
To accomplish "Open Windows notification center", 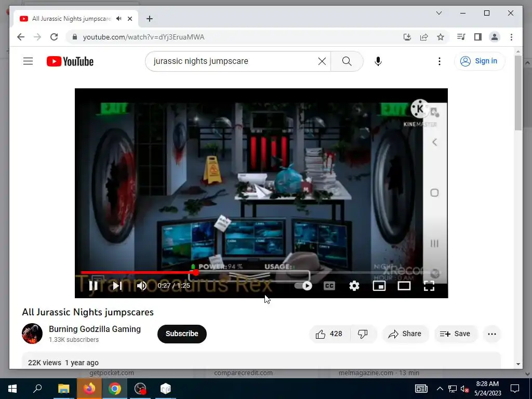I will (x=515, y=389).
